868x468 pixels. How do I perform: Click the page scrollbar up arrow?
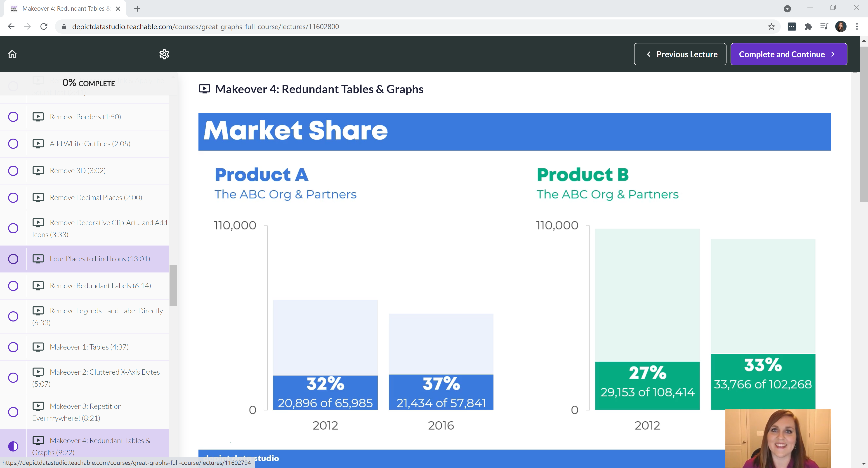pyautogui.click(x=864, y=40)
